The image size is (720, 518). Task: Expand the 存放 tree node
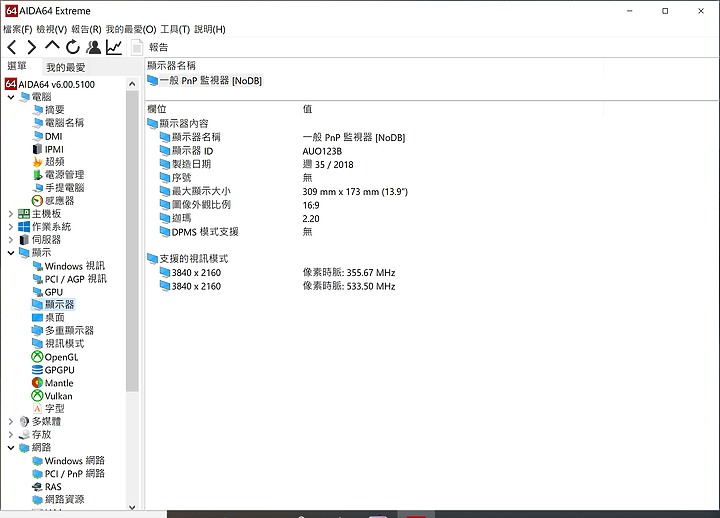pos(11,434)
